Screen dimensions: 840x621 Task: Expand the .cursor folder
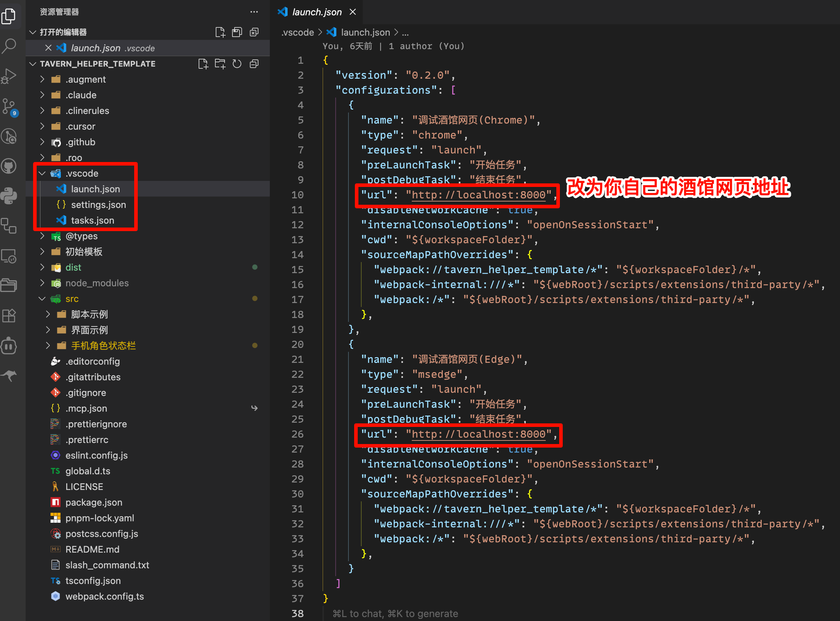pos(148,127)
